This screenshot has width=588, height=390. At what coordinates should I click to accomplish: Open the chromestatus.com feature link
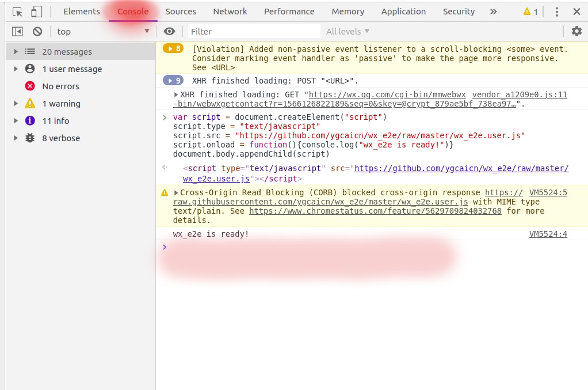(375, 211)
